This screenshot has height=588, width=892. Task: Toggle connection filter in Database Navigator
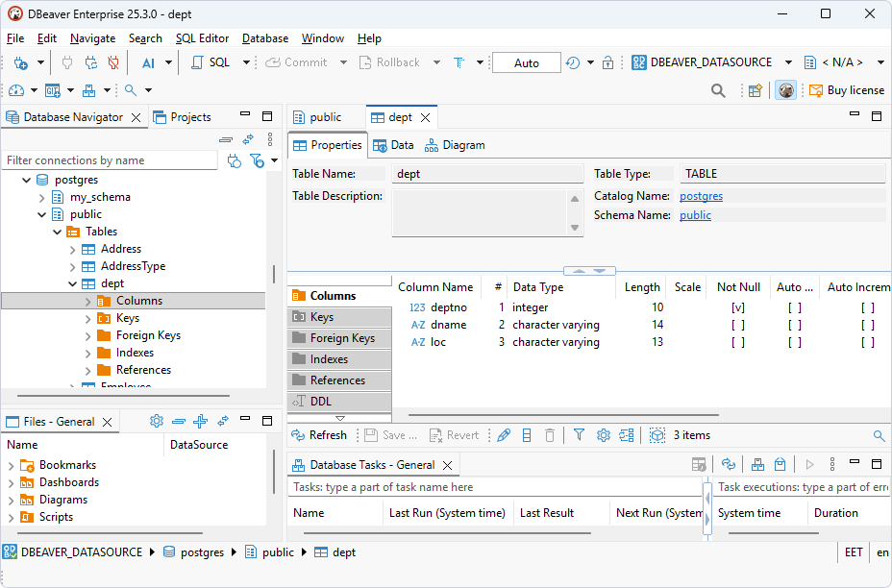coord(258,161)
